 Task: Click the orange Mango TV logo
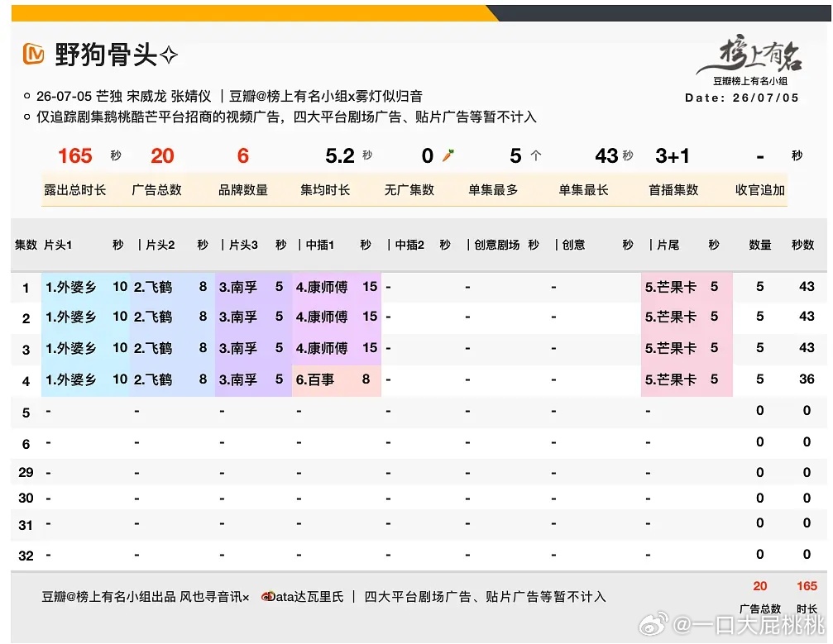tap(33, 54)
